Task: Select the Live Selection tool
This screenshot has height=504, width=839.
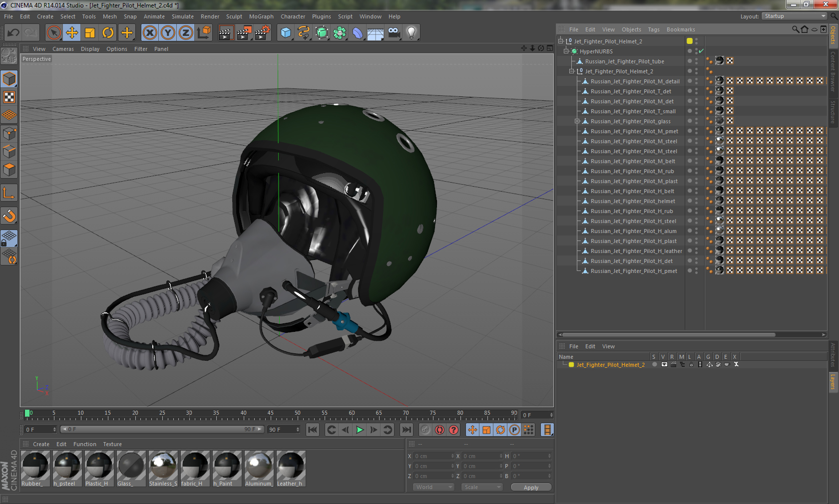Action: (54, 33)
